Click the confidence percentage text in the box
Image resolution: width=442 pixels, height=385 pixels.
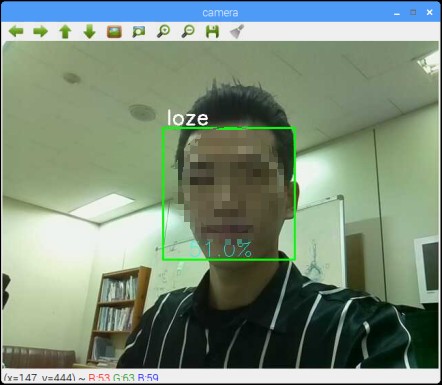click(220, 249)
